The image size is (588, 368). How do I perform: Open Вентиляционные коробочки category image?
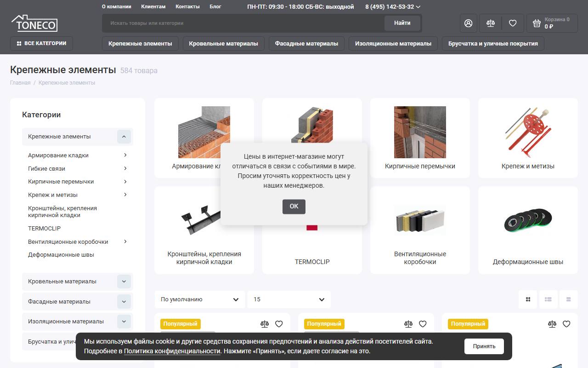[x=420, y=220]
